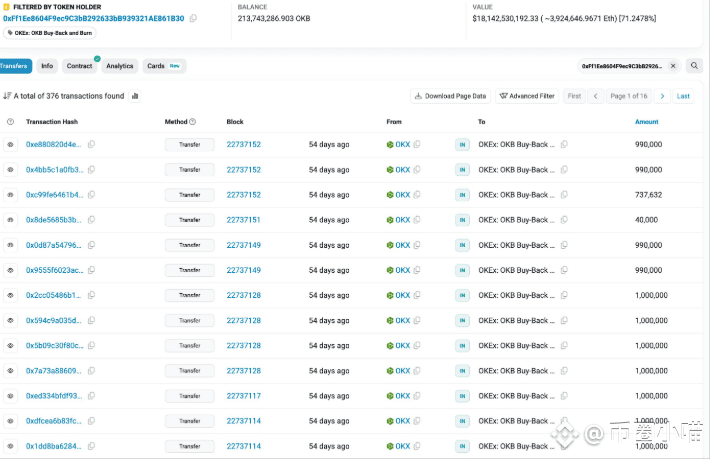Viewport: 712px width, 460px height.
Task: Go to next page arrow
Action: [662, 96]
